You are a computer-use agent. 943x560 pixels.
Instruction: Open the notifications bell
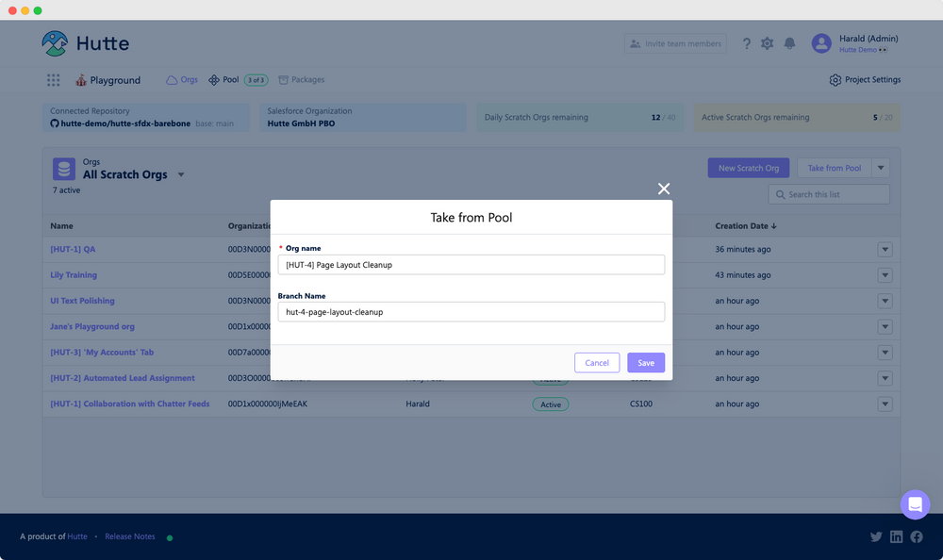[x=790, y=43]
